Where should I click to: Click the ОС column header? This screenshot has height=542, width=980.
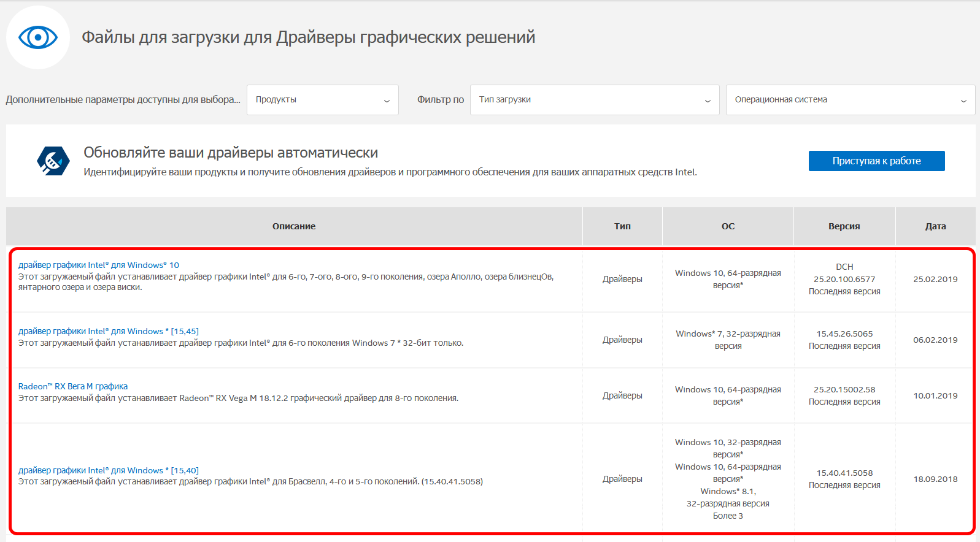[728, 226]
